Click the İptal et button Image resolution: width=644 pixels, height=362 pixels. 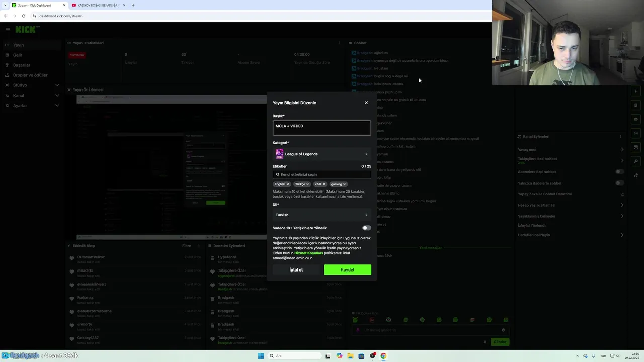click(296, 270)
